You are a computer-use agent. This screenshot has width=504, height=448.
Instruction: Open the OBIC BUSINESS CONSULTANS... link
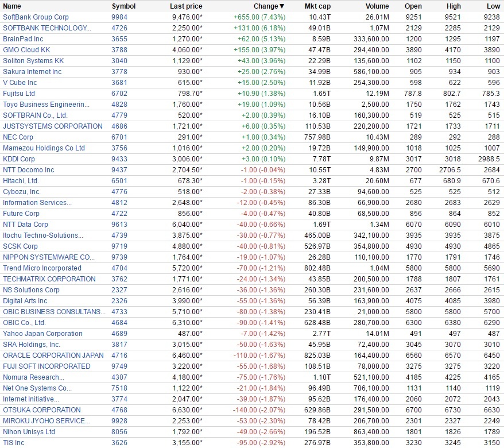point(54,312)
